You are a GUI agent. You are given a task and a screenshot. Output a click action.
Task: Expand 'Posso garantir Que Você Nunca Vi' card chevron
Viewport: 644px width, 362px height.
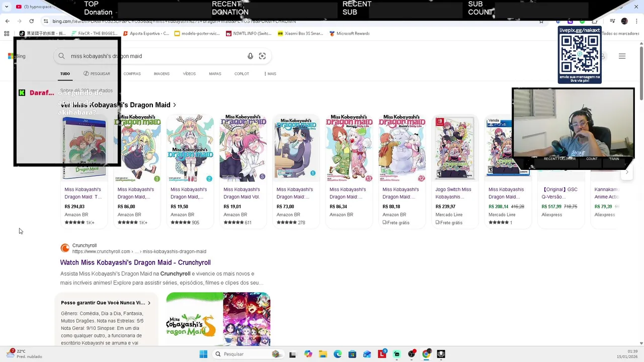pyautogui.click(x=149, y=303)
